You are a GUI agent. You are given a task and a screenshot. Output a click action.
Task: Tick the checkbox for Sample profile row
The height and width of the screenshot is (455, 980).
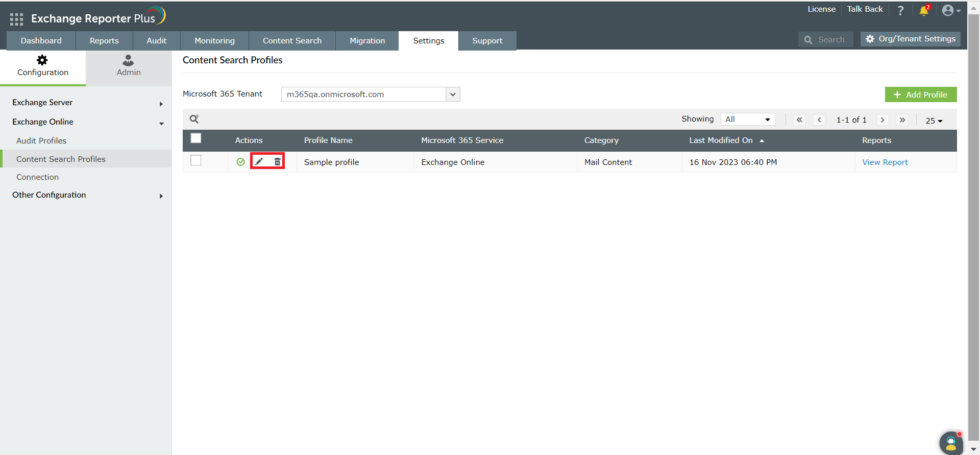(x=196, y=160)
